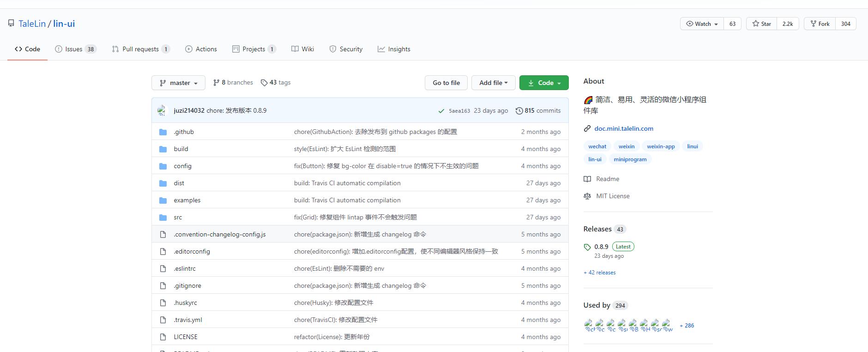Image resolution: width=868 pixels, height=352 pixels.
Task: Fork the lin-ui repository
Action: tap(820, 24)
